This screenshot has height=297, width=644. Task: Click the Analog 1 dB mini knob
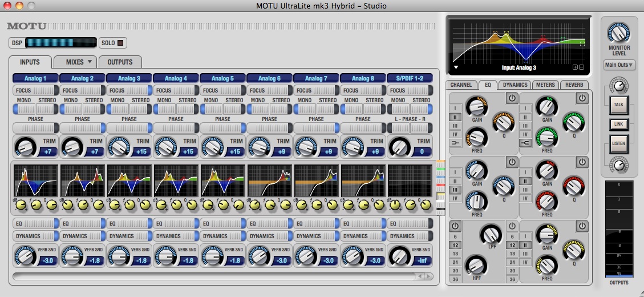[21, 204]
